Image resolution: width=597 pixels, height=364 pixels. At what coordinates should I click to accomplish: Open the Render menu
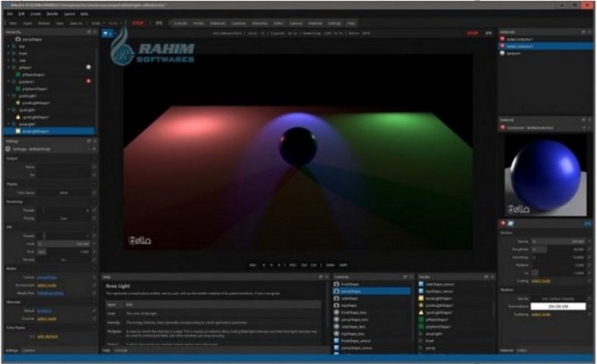(52, 14)
